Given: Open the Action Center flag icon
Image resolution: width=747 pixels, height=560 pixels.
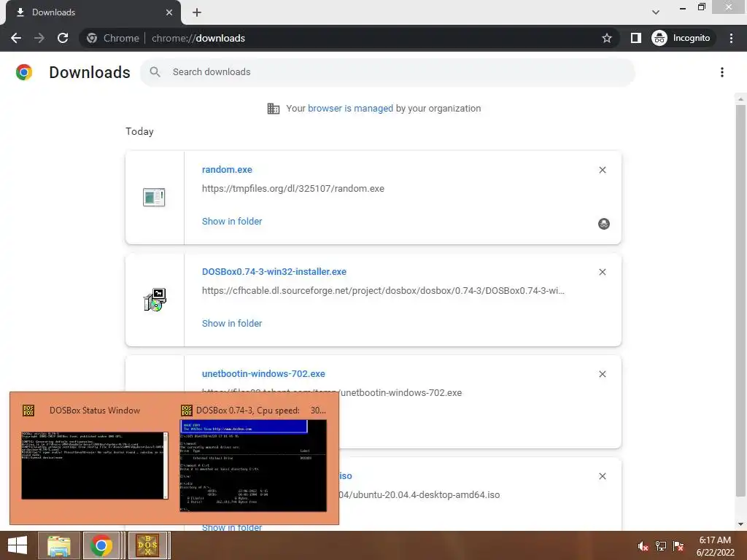Looking at the screenshot, I should pos(678,546).
